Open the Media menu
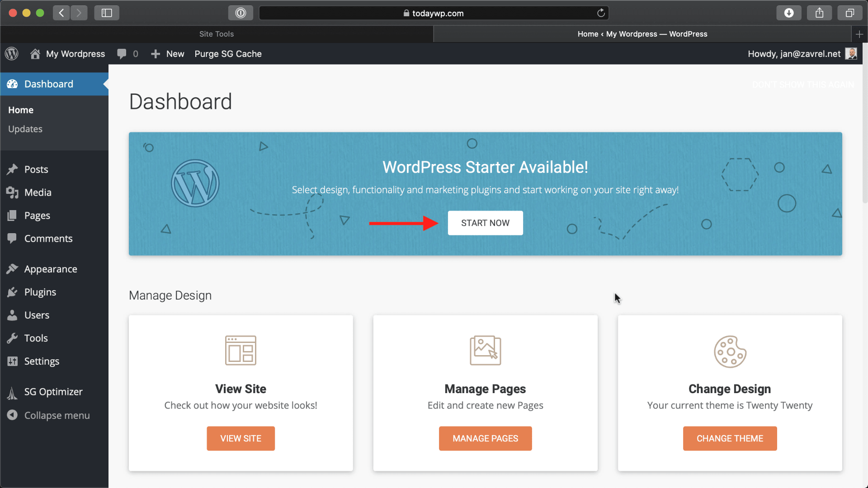 (54, 192)
